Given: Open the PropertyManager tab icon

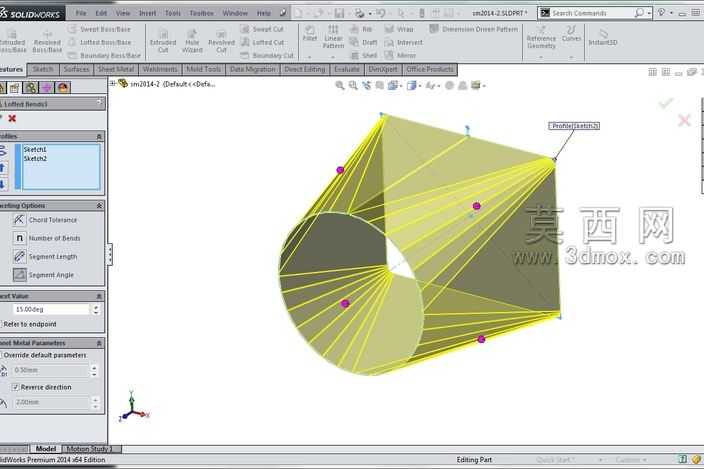Looking at the screenshot, I should (15, 88).
